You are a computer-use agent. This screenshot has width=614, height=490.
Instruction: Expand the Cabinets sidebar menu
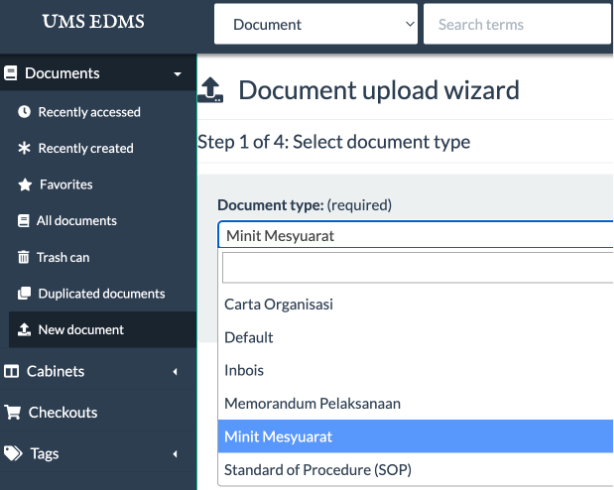(175, 372)
